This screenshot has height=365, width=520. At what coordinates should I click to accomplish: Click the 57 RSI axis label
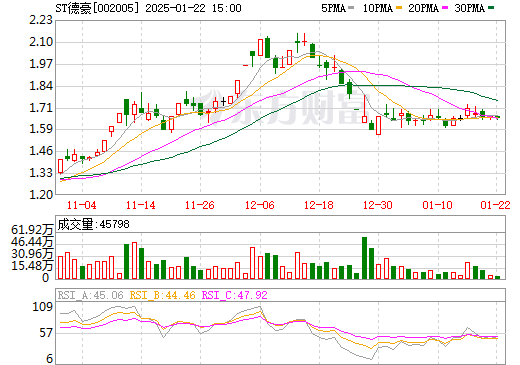pyautogui.click(x=46, y=333)
